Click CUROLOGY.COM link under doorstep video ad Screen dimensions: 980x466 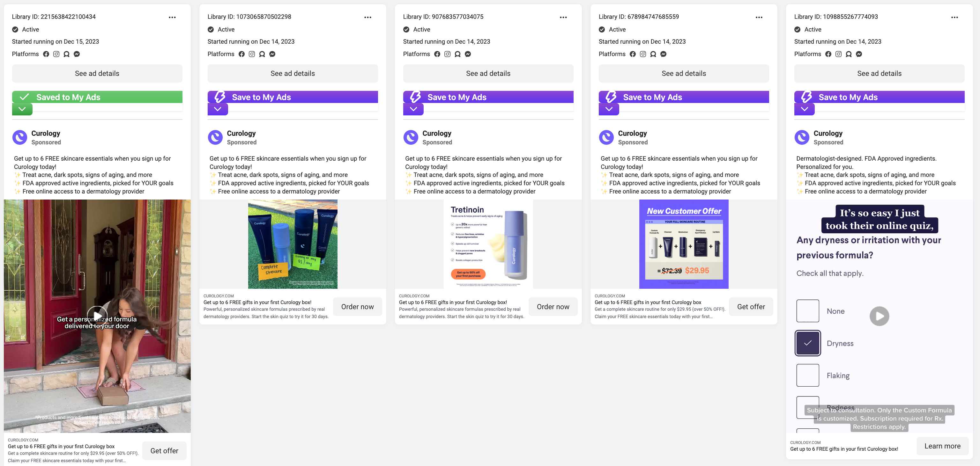point(23,440)
